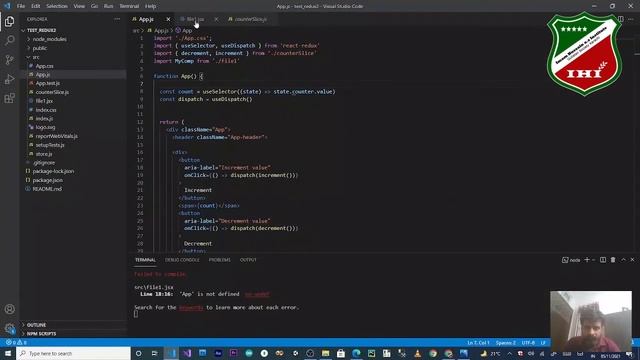Close the file1.jsx editor tab
The image size is (640, 360).
click(216, 19)
